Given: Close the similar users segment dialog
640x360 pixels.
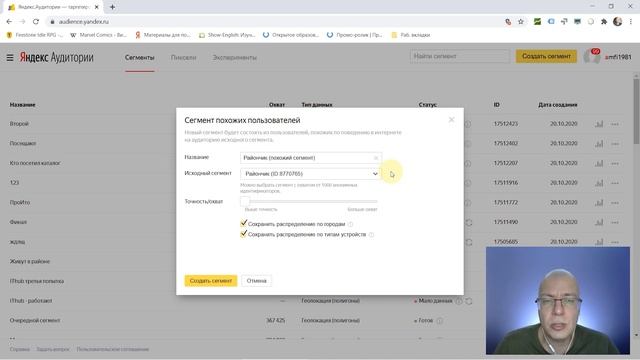Looking at the screenshot, I should pyautogui.click(x=451, y=120).
